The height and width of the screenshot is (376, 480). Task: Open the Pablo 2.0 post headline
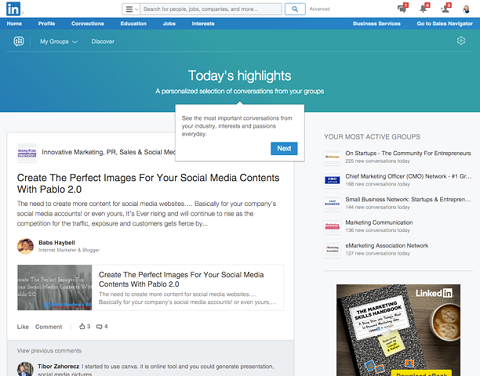[148, 184]
